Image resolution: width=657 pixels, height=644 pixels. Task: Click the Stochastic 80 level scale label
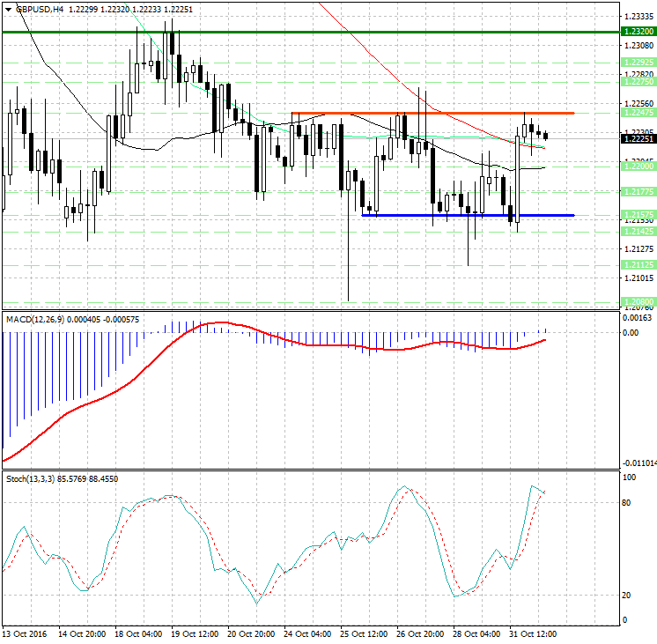627,503
